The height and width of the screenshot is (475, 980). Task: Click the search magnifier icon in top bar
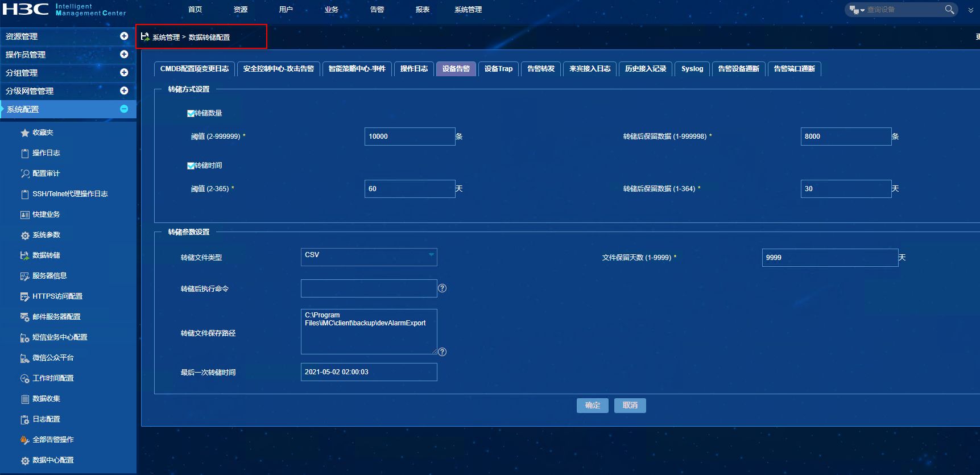tap(949, 10)
